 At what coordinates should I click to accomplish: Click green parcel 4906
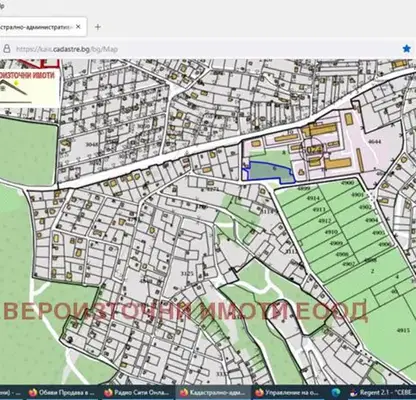click(384, 244)
